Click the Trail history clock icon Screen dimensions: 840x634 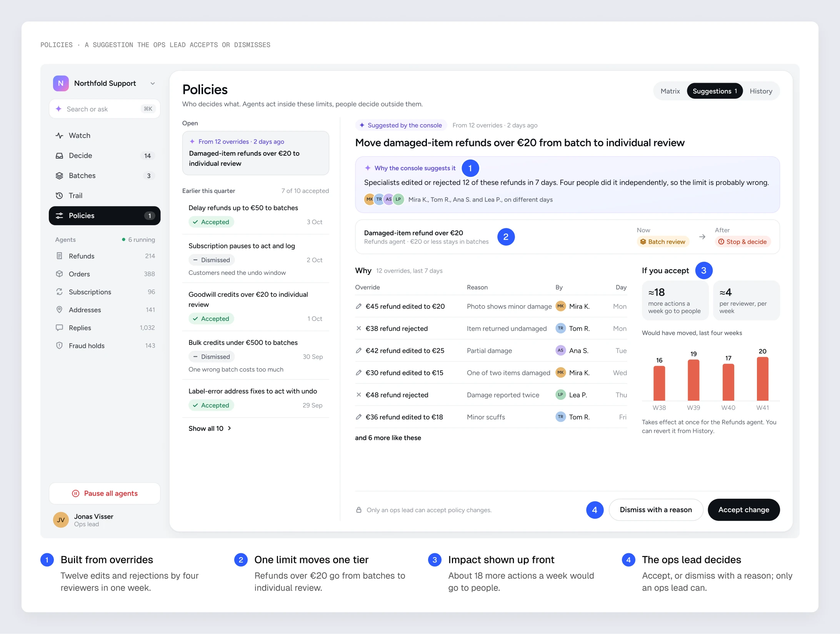coord(59,196)
